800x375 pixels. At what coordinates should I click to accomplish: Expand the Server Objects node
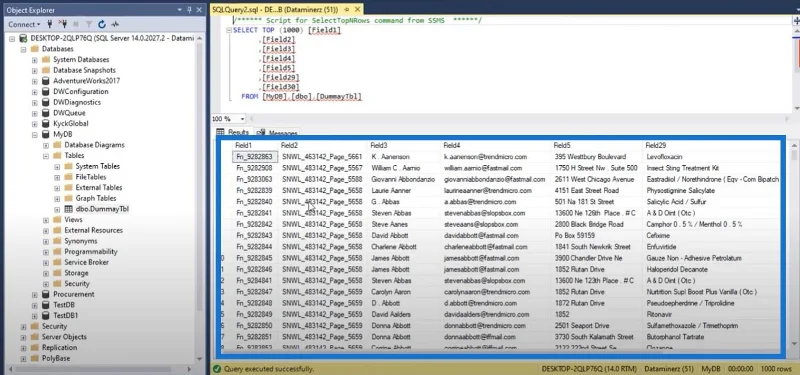pyautogui.click(x=23, y=337)
